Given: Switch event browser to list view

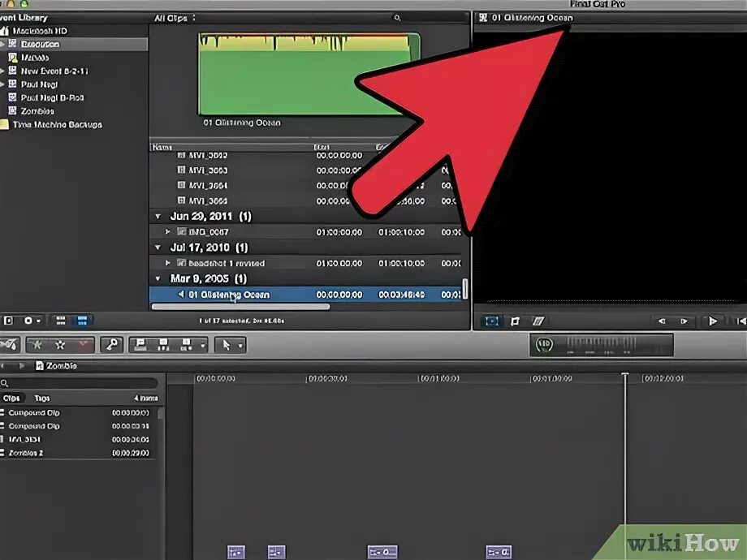Looking at the screenshot, I should tap(83, 321).
